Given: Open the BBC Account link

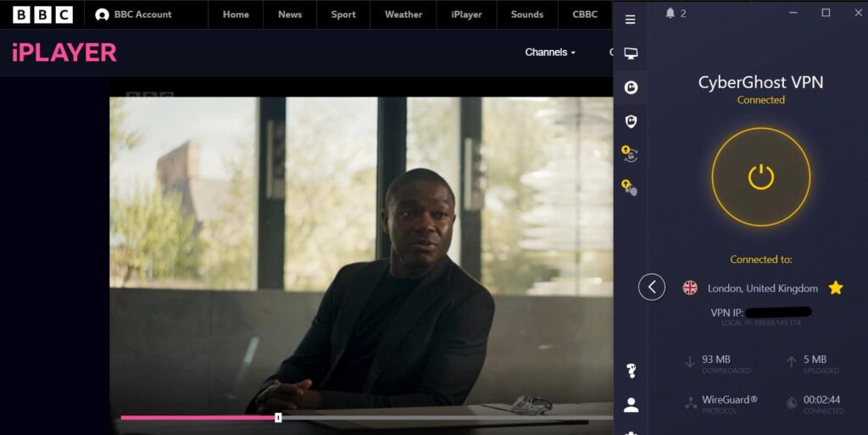Looking at the screenshot, I should (134, 14).
